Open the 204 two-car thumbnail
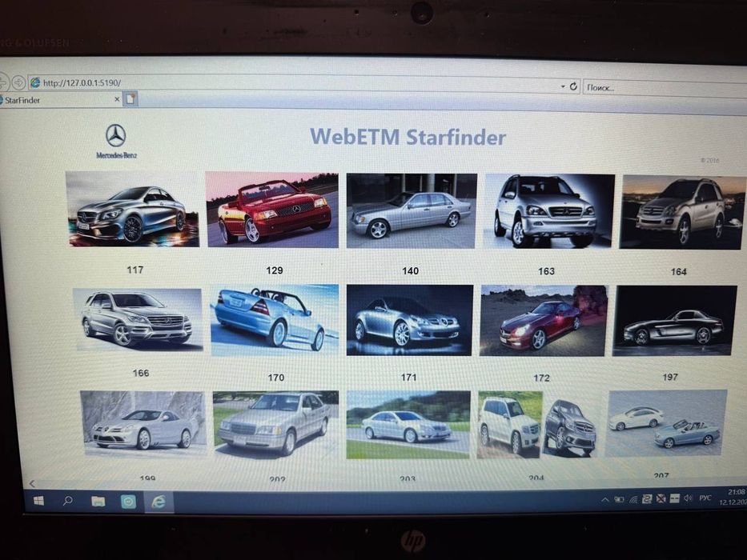Image resolution: width=747 pixels, height=560 pixels. point(537,425)
